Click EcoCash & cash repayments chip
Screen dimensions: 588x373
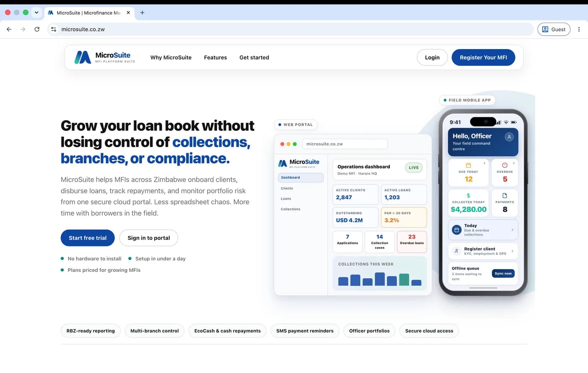[227, 331]
